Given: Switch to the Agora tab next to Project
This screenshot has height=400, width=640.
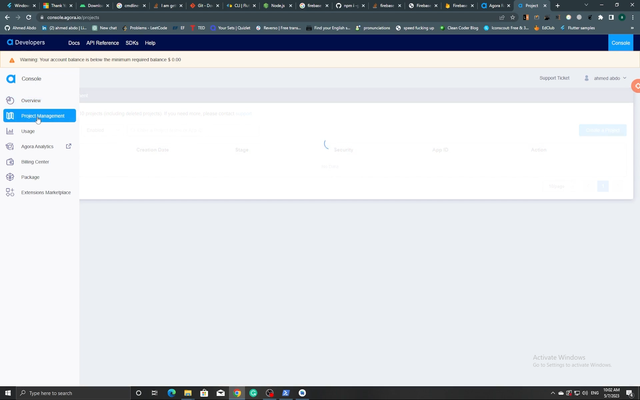Looking at the screenshot, I should coord(496,6).
